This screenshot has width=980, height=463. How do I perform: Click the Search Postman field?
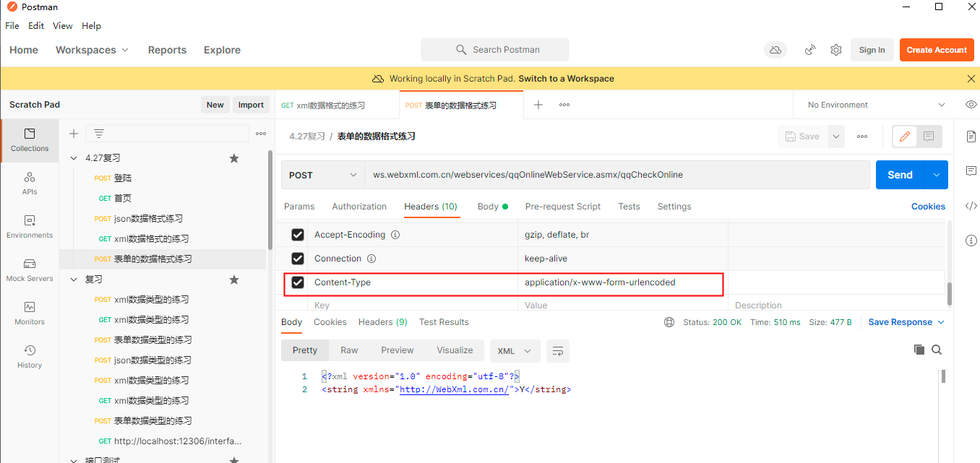[x=495, y=50]
